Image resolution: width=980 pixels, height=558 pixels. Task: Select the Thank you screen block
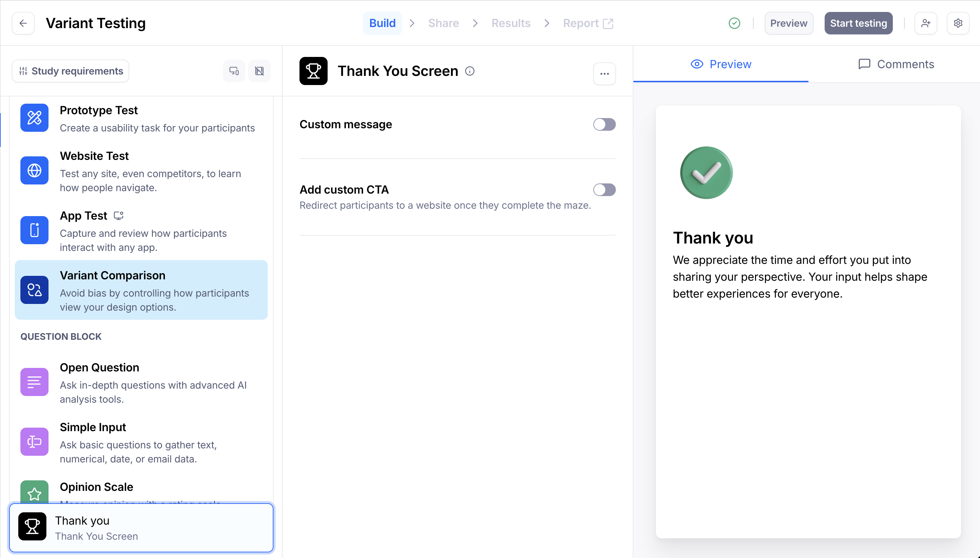click(x=141, y=527)
